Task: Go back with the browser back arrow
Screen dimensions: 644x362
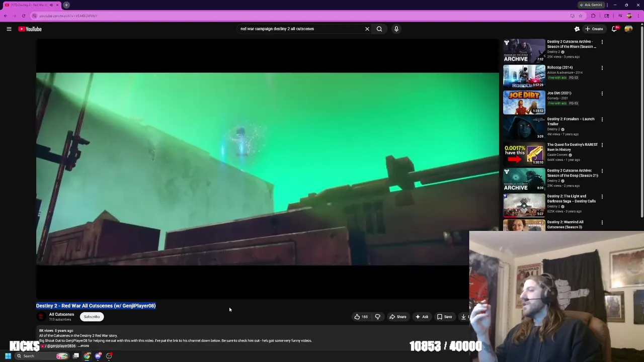Action: (x=6, y=16)
